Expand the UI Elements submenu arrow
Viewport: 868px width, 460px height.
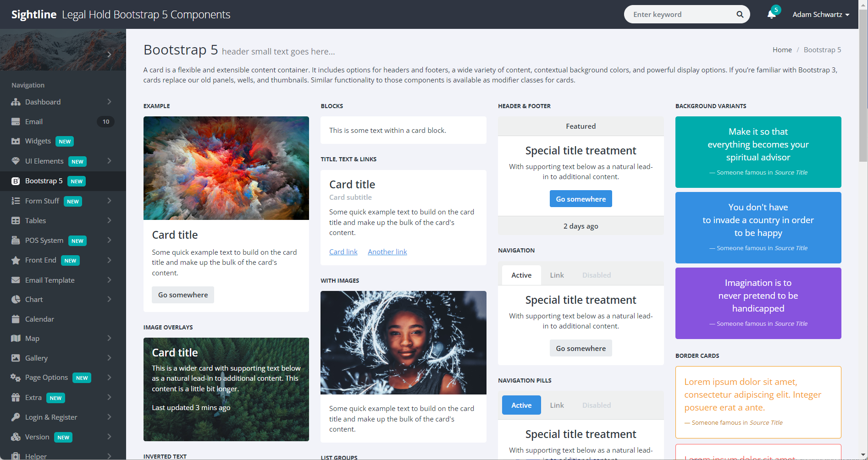109,161
